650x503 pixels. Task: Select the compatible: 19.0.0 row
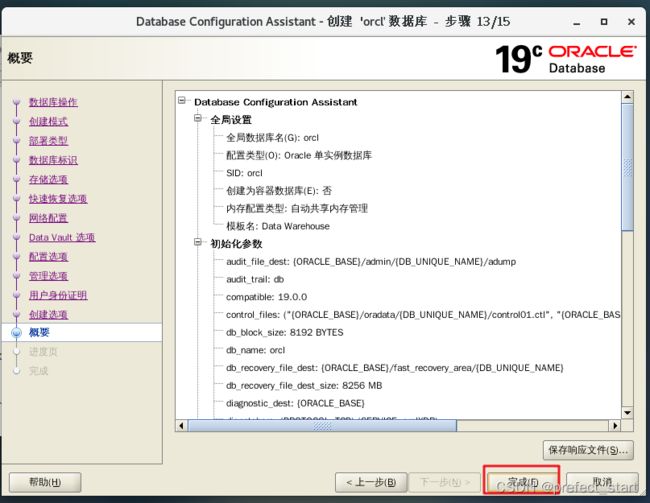[x=267, y=297]
